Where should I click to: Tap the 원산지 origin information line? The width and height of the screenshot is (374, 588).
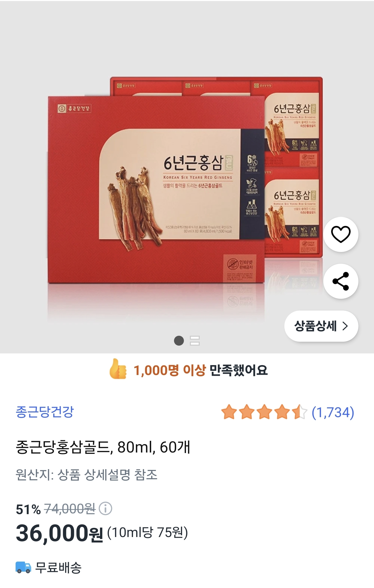pos(86,475)
